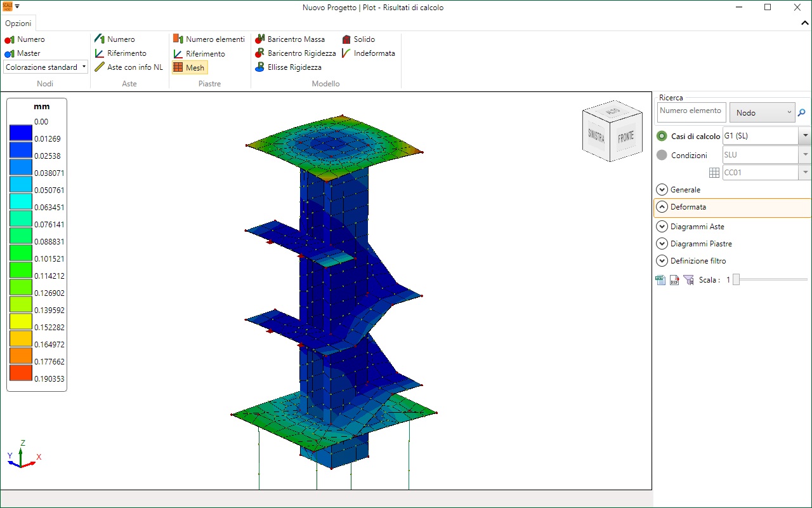Show Numero elementi for plates

(209, 39)
